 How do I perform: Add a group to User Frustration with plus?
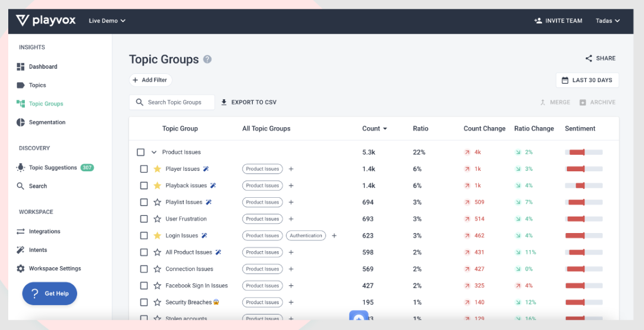pos(291,219)
